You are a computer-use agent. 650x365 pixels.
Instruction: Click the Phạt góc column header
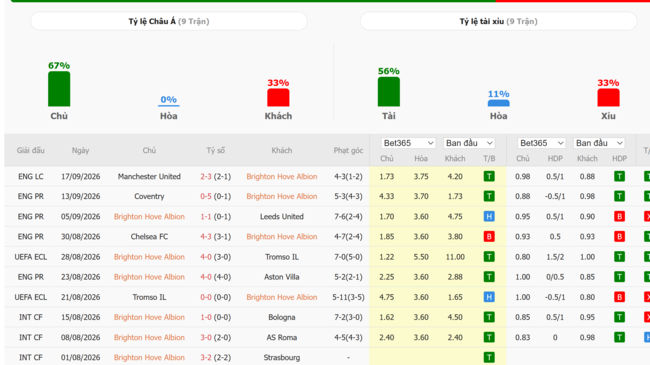coord(348,150)
